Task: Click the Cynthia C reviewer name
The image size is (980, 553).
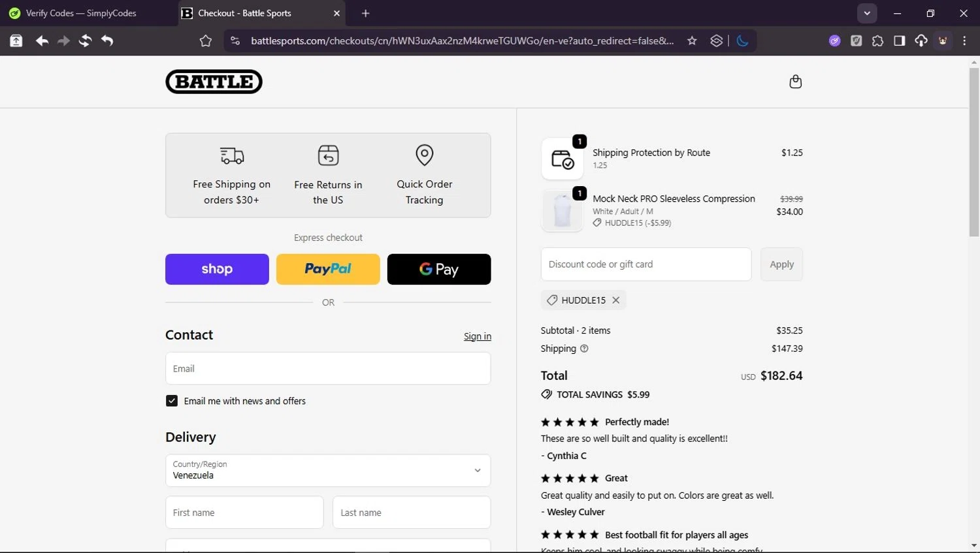Action: coord(566,456)
